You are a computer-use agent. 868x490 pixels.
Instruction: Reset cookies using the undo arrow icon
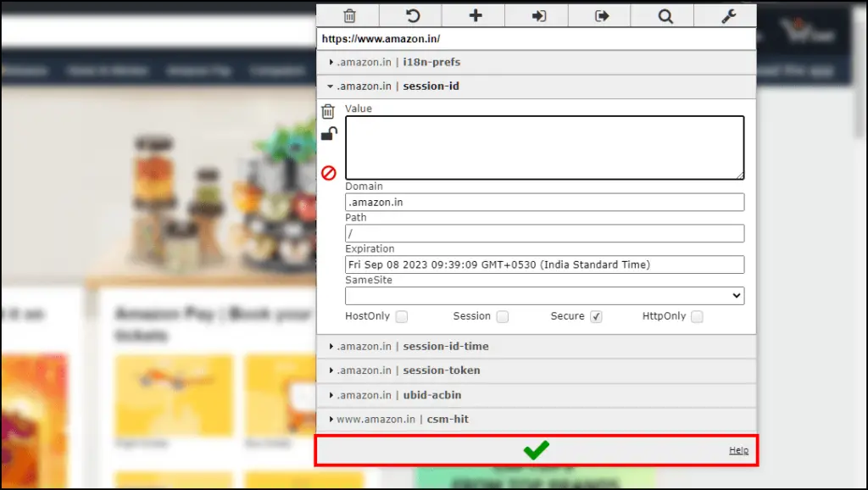coord(412,16)
